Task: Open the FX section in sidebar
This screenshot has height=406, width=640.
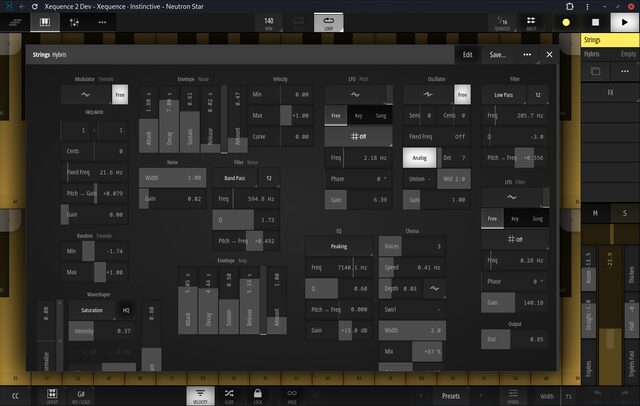Action: tap(611, 93)
